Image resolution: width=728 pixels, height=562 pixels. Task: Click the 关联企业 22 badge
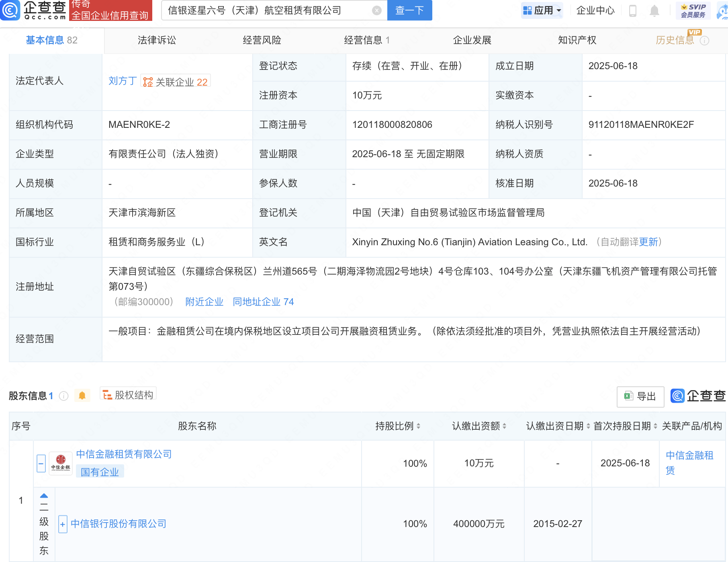pos(176,82)
